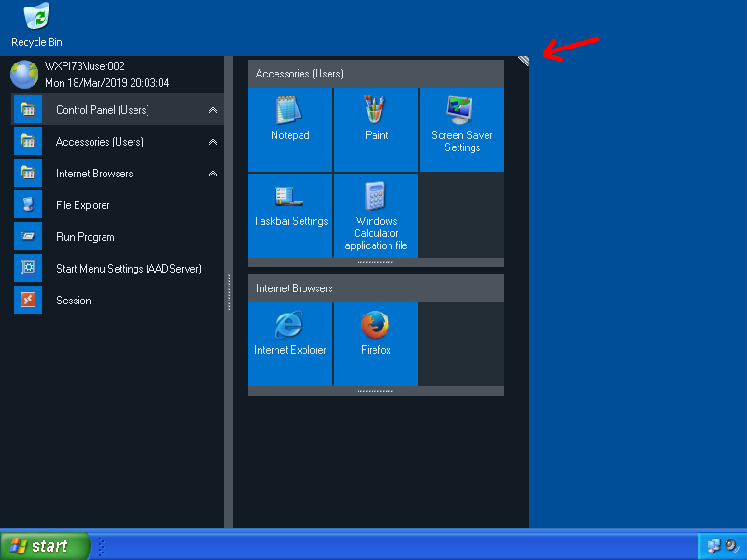747x560 pixels.
Task: Launch Windows Calculator application file
Action: [x=376, y=216]
